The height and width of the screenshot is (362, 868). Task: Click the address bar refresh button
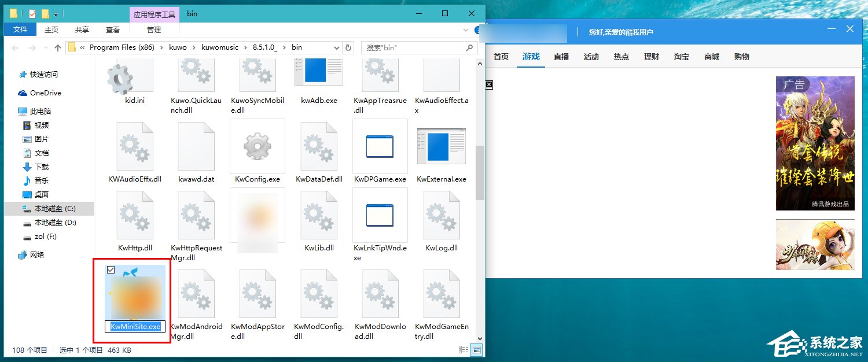coord(348,47)
